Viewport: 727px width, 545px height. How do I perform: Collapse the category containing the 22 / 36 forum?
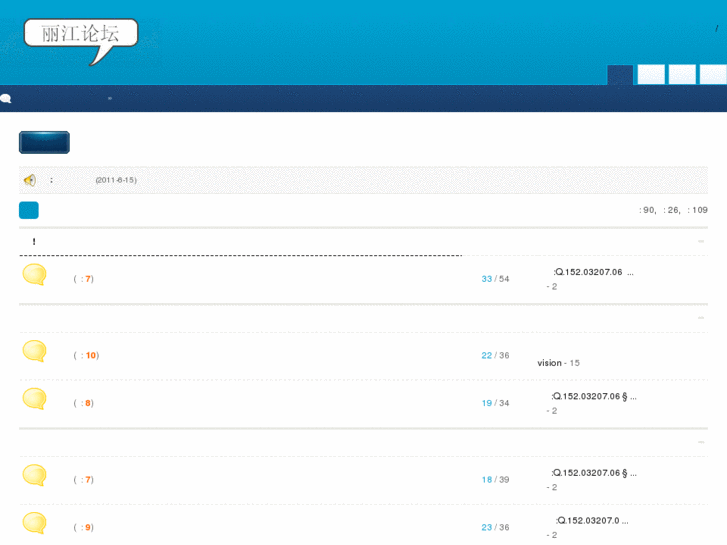(x=701, y=318)
